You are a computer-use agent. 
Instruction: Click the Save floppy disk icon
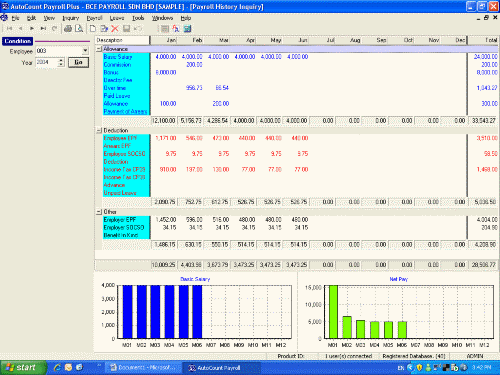pos(126,29)
